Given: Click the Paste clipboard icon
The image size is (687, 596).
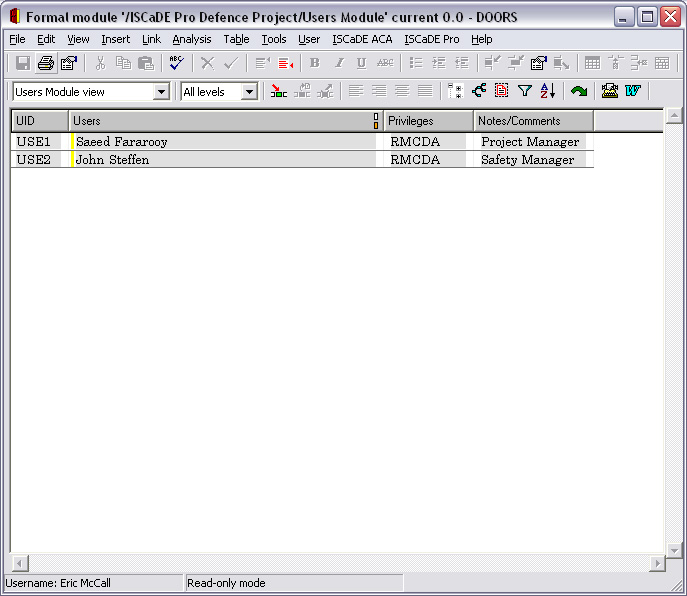Looking at the screenshot, I should (x=146, y=63).
